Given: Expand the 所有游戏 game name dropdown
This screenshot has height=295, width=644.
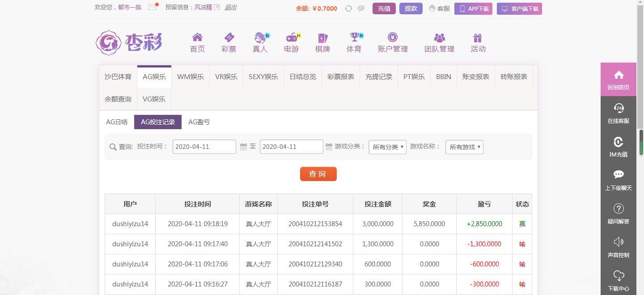Looking at the screenshot, I should click(x=464, y=147).
